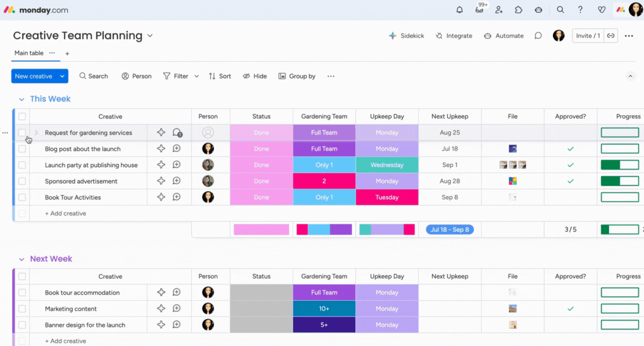The width and height of the screenshot is (644, 346).
Task: Click Add creative in This Week group
Action: pos(66,214)
